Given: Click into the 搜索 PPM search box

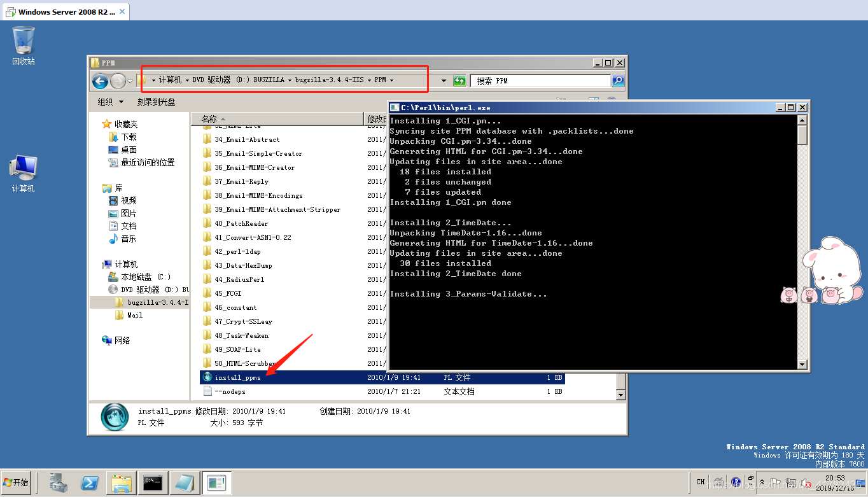Looking at the screenshot, I should tap(541, 81).
